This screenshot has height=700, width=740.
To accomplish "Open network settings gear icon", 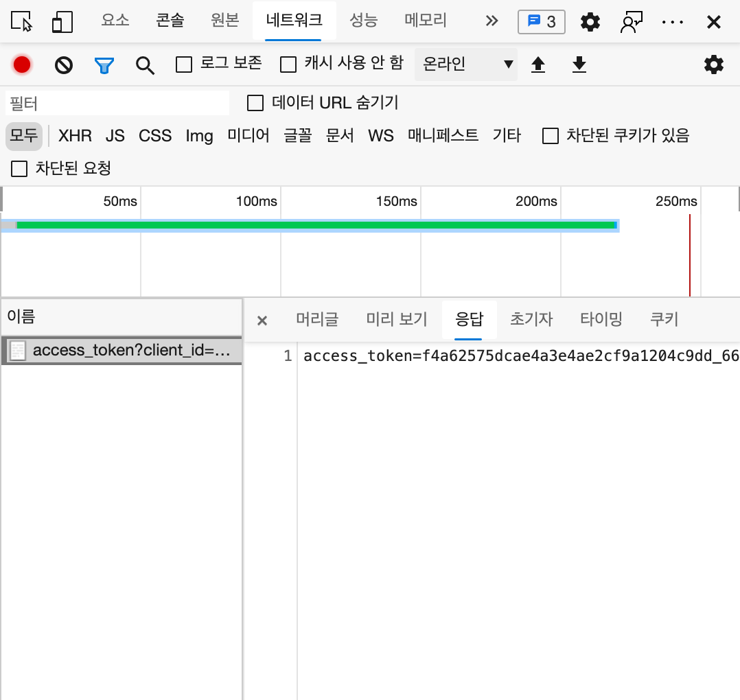I will click(714, 65).
